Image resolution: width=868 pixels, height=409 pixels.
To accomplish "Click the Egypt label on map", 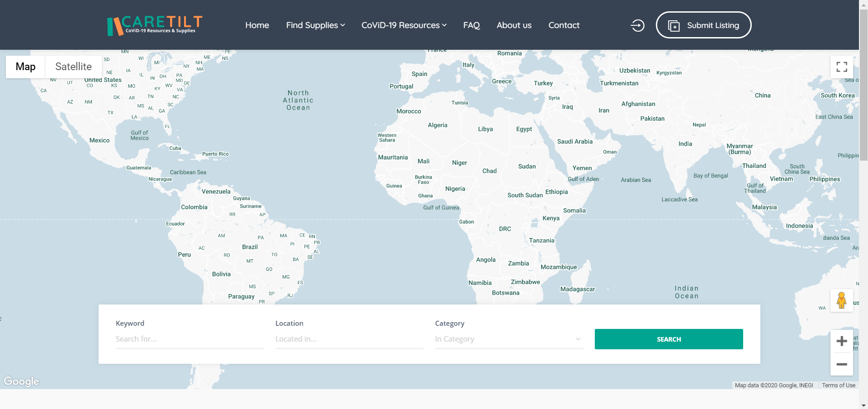I will (x=524, y=129).
